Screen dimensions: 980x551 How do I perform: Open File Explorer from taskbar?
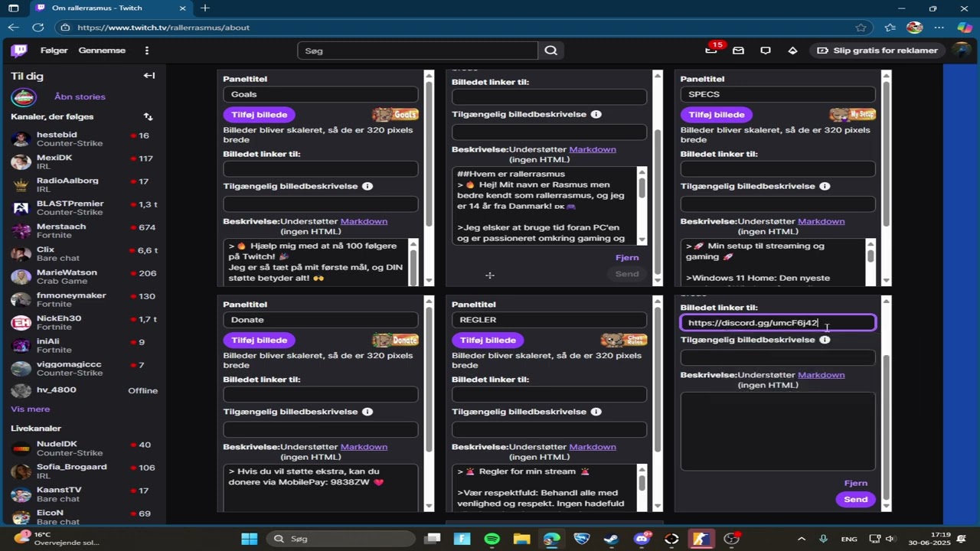click(522, 539)
